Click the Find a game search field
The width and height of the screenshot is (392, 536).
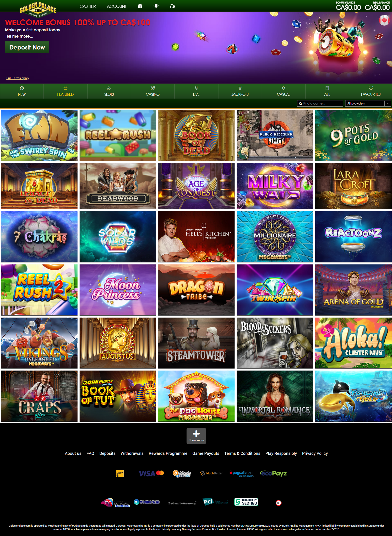[x=320, y=103]
